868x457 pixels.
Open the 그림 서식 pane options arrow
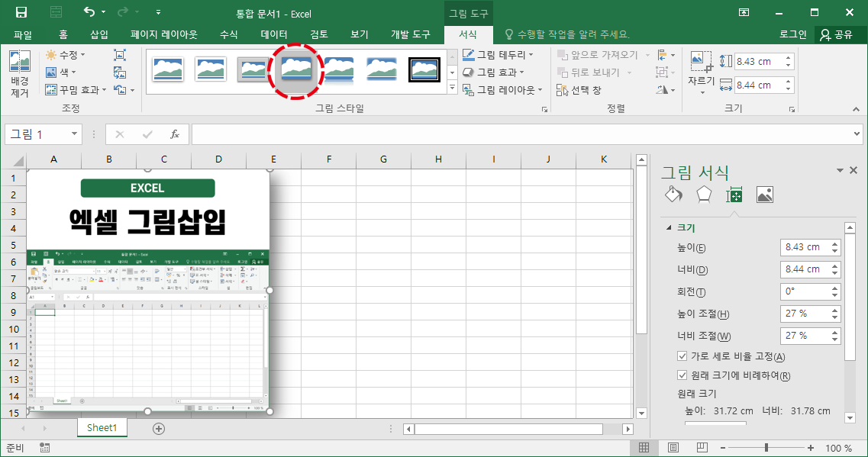(x=840, y=170)
